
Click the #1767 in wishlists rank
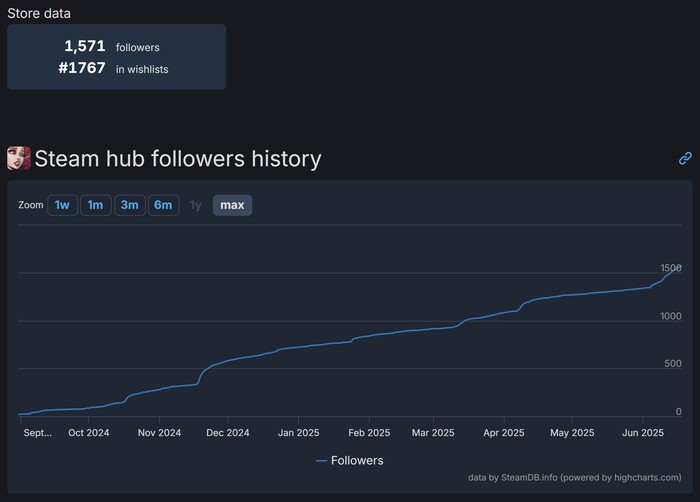coord(85,68)
